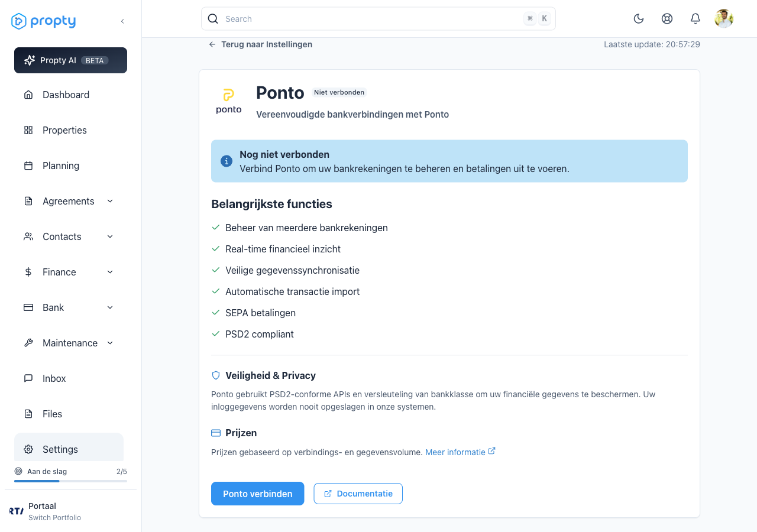Click the Dashboard home icon
The width and height of the screenshot is (757, 532).
pos(28,95)
